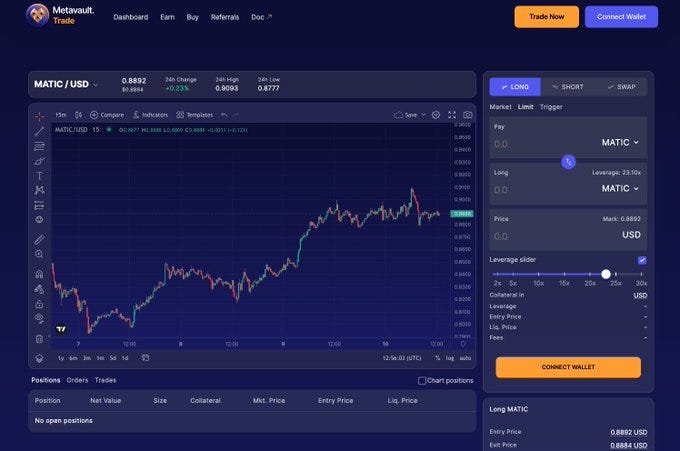Click the Compare symbol button
The height and width of the screenshot is (451, 680).
pos(107,115)
